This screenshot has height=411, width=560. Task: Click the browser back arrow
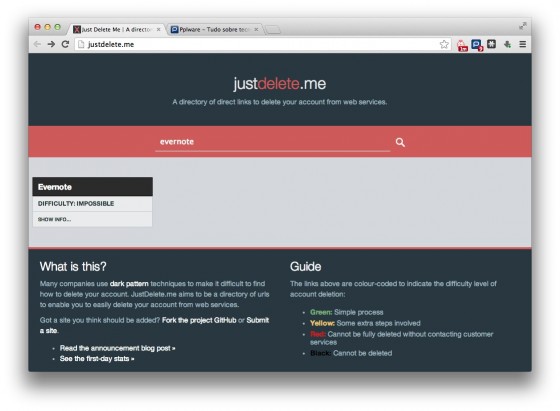pos(37,44)
